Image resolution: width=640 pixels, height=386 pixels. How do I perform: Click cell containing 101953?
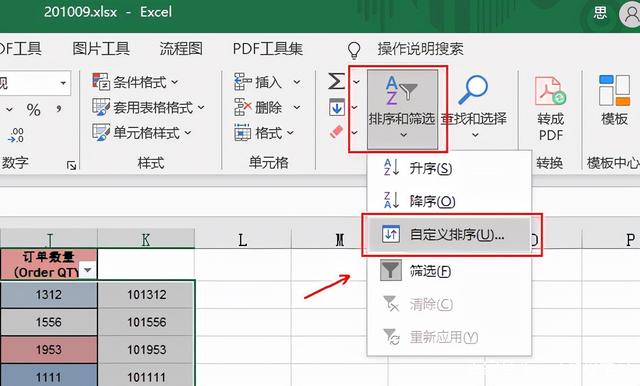click(x=146, y=350)
